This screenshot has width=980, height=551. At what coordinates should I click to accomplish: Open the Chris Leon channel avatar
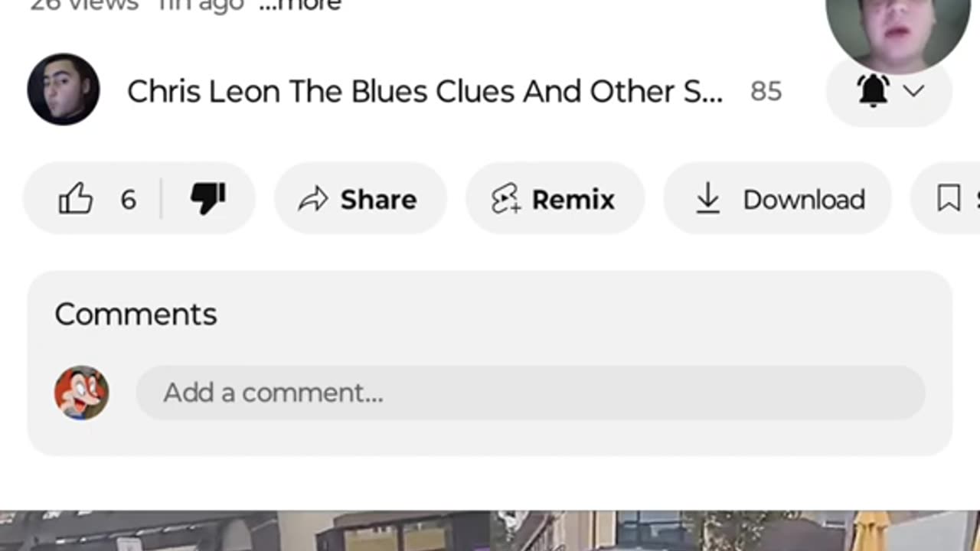64,90
